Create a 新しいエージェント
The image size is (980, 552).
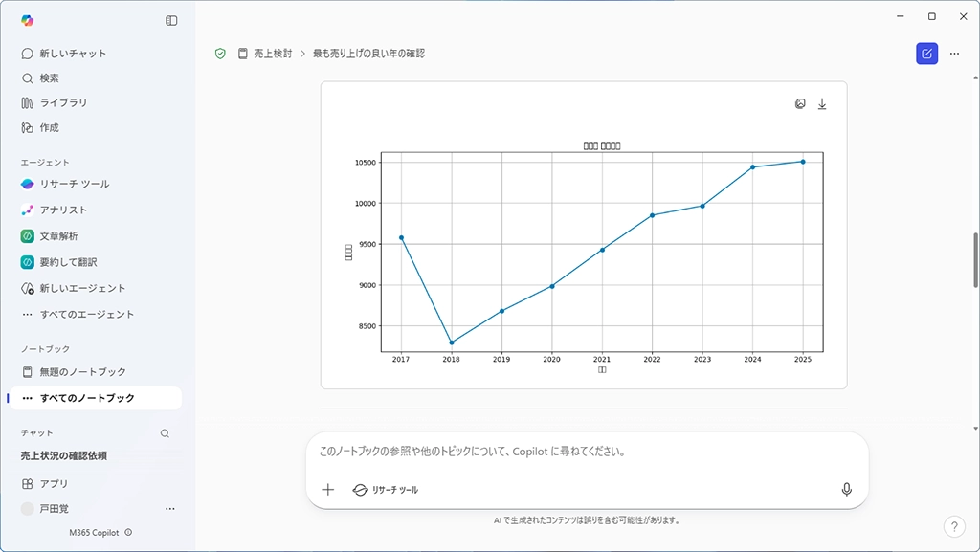(x=82, y=288)
